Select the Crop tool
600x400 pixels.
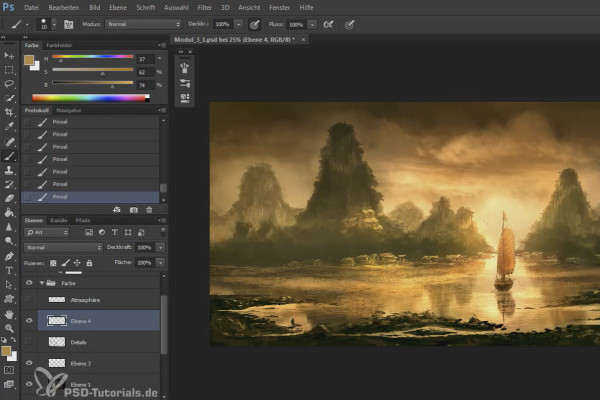pos(9,112)
